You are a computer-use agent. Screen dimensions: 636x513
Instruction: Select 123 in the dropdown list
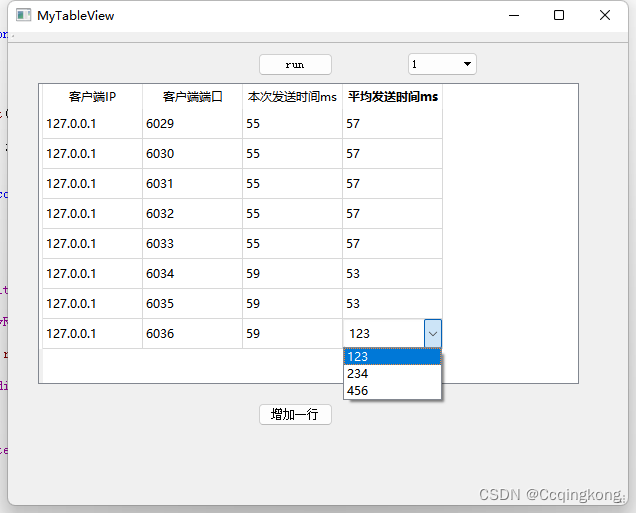click(x=392, y=356)
